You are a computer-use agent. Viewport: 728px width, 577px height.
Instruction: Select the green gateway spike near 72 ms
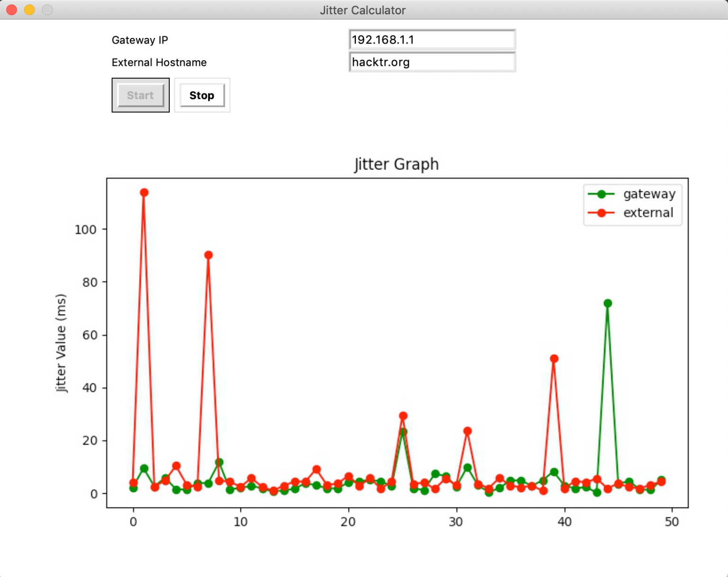(608, 303)
